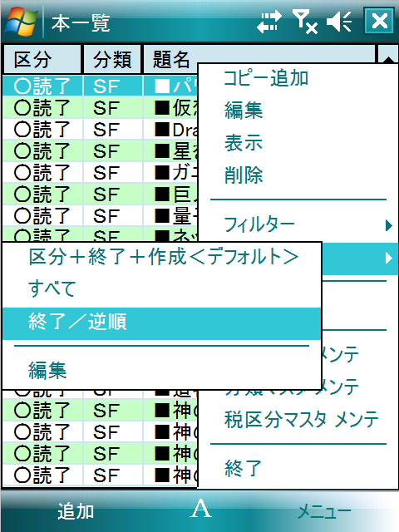Click the 追加 softkey button
The width and height of the screenshot is (399, 532).
[76, 511]
